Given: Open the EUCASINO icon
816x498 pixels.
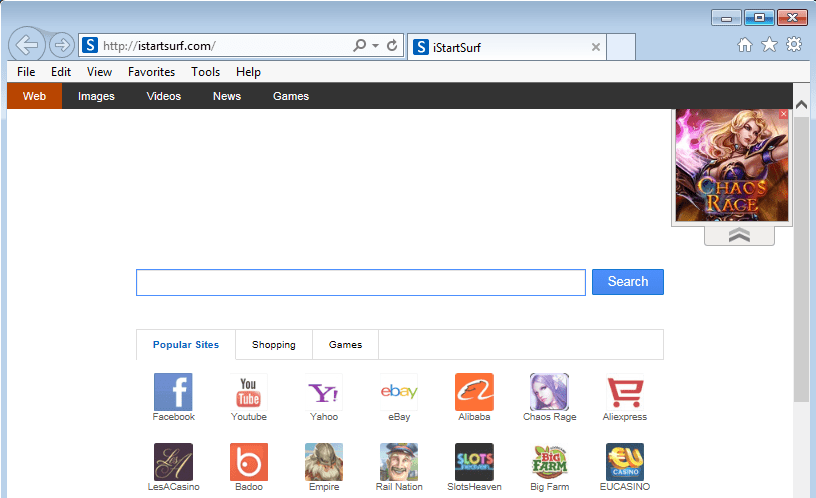Looking at the screenshot, I should pyautogui.click(x=624, y=462).
